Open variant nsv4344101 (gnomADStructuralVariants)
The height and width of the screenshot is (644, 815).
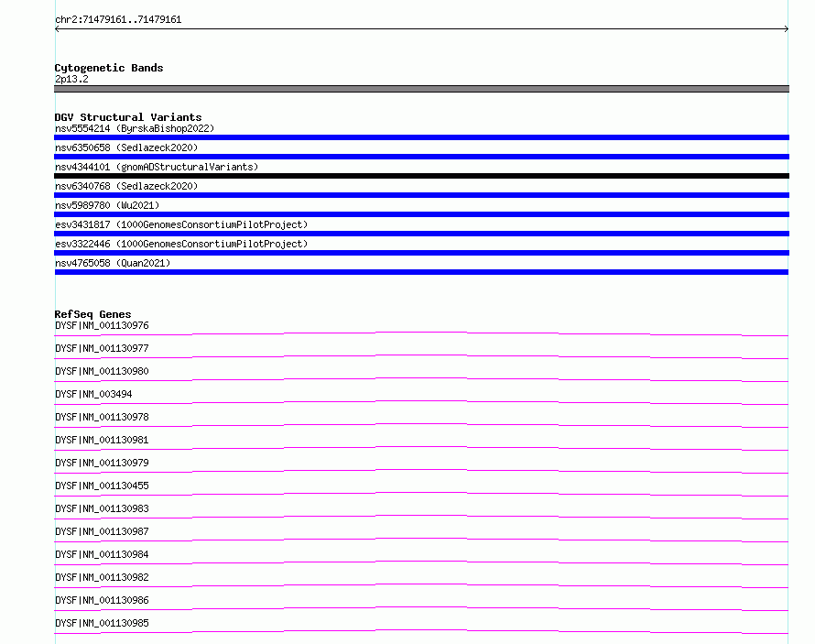coord(157,167)
